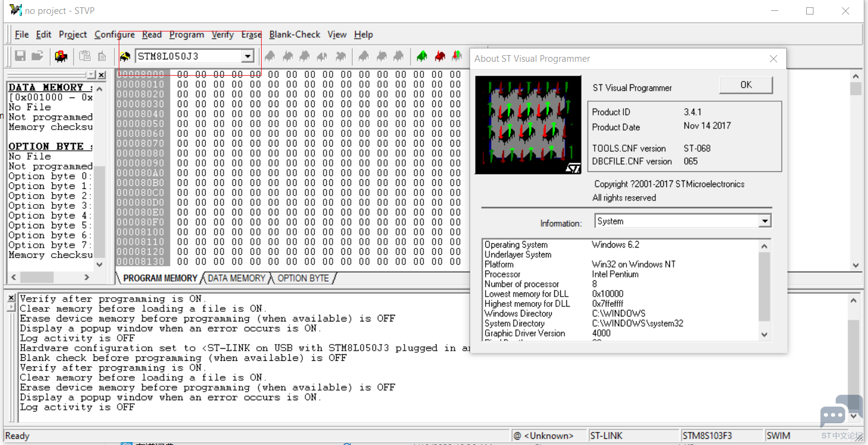Open the Verify menu
Image resolution: width=868 pixels, height=445 pixels.
pos(223,35)
